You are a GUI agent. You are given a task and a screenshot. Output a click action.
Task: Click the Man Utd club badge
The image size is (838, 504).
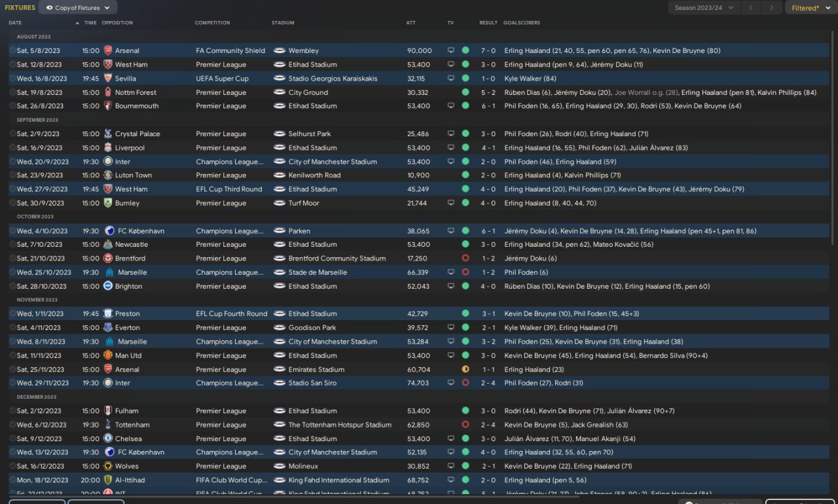(108, 355)
